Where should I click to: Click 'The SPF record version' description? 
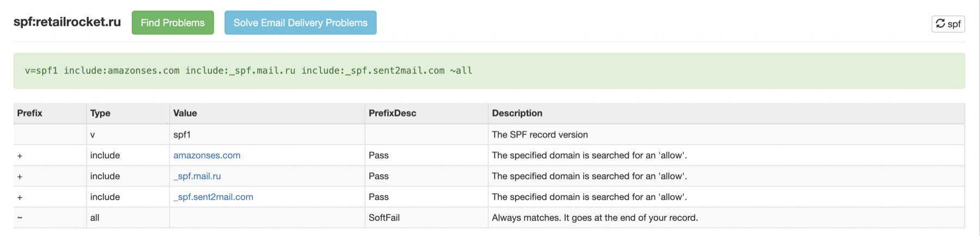coord(540,135)
